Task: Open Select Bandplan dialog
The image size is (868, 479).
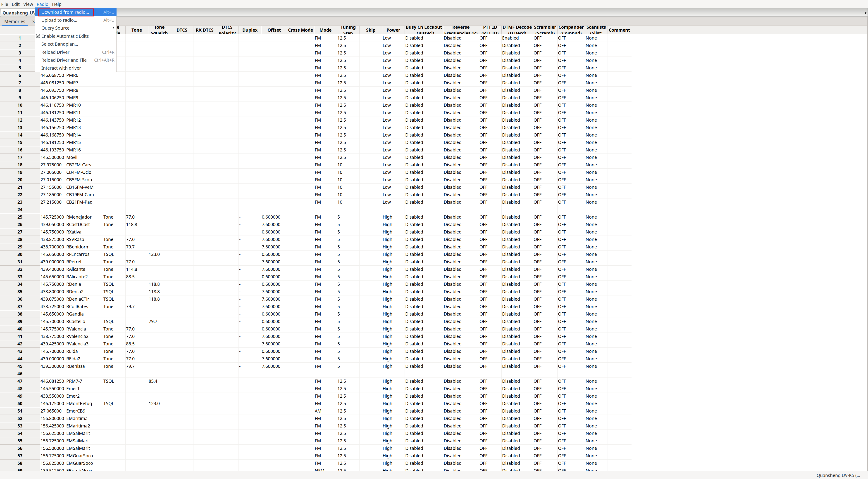Action: click(60, 44)
